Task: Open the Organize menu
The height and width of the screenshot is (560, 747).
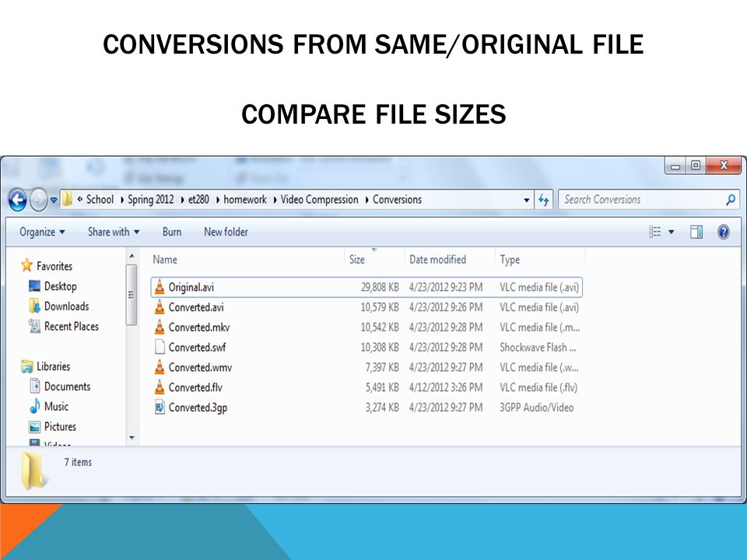Action: (x=42, y=232)
